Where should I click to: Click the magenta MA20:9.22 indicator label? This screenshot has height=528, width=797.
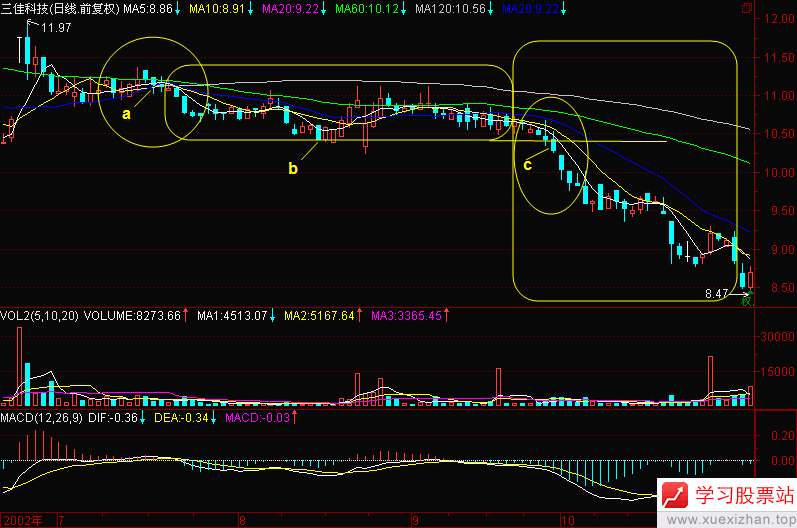pos(290,9)
